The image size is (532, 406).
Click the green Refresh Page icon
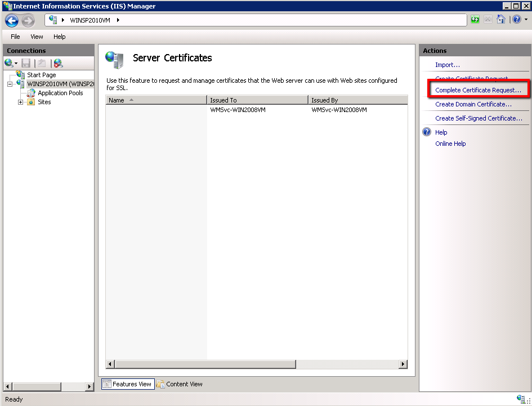(x=475, y=20)
